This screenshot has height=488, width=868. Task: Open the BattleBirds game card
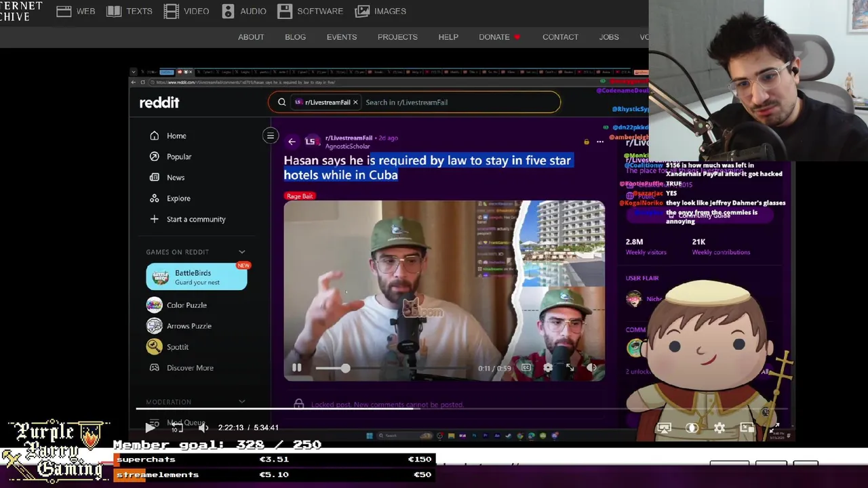point(197,277)
